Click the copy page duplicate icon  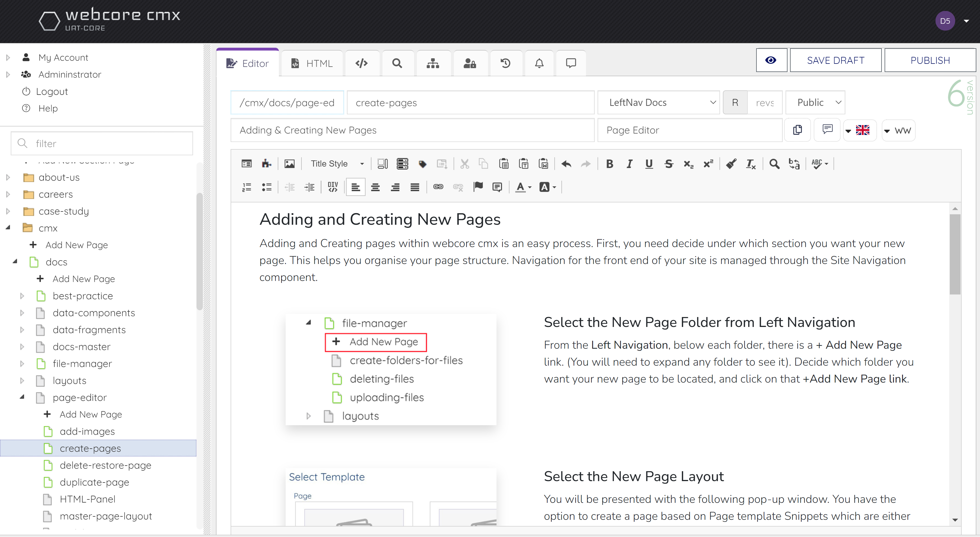[798, 130]
